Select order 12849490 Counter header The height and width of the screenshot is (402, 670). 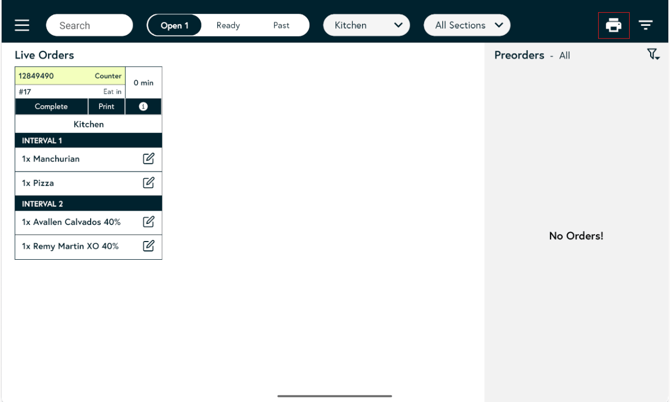(x=70, y=76)
